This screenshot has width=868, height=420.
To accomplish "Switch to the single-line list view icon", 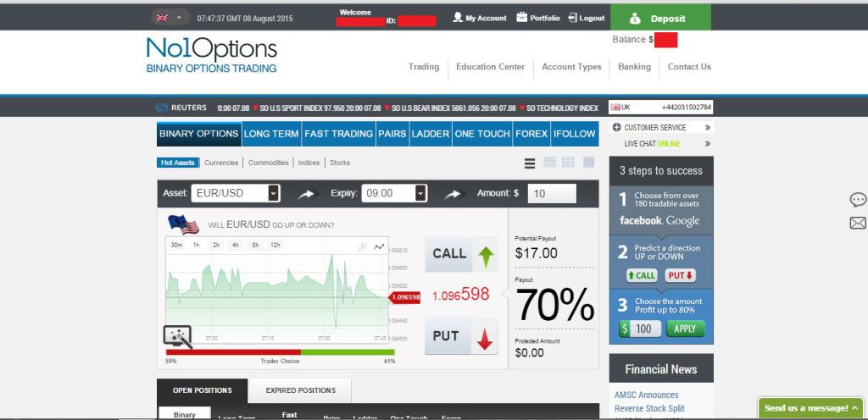I will point(530,163).
